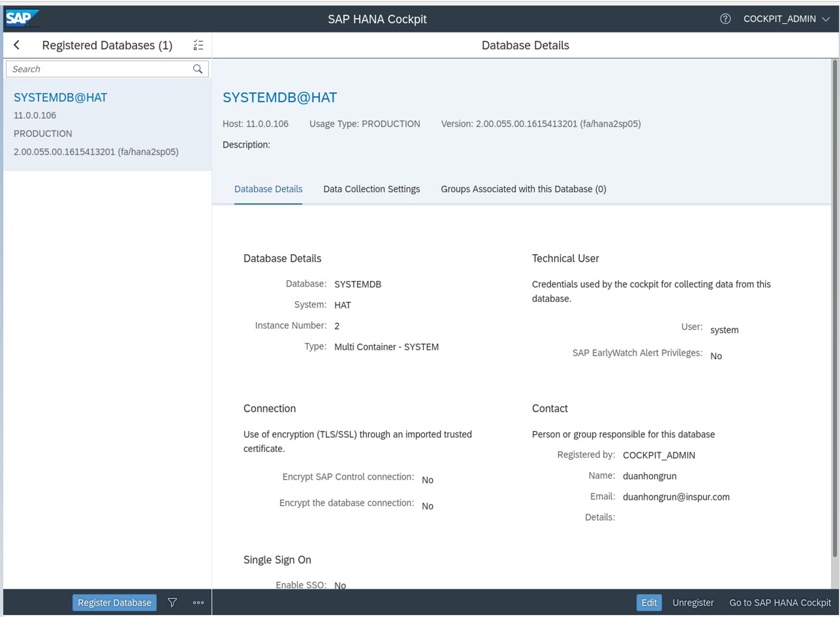The height and width of the screenshot is (617, 840).
Task: Click the Edit button
Action: [x=648, y=602]
